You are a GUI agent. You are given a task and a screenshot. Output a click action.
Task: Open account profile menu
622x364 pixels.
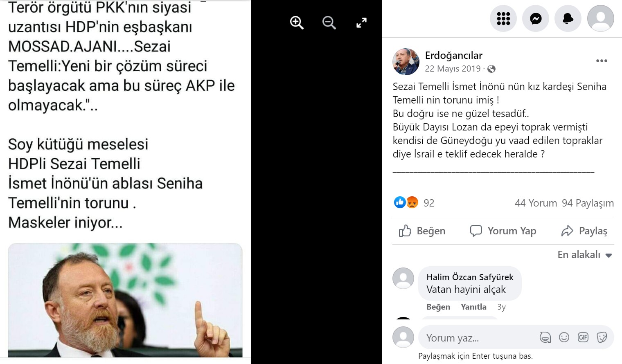[x=600, y=18]
